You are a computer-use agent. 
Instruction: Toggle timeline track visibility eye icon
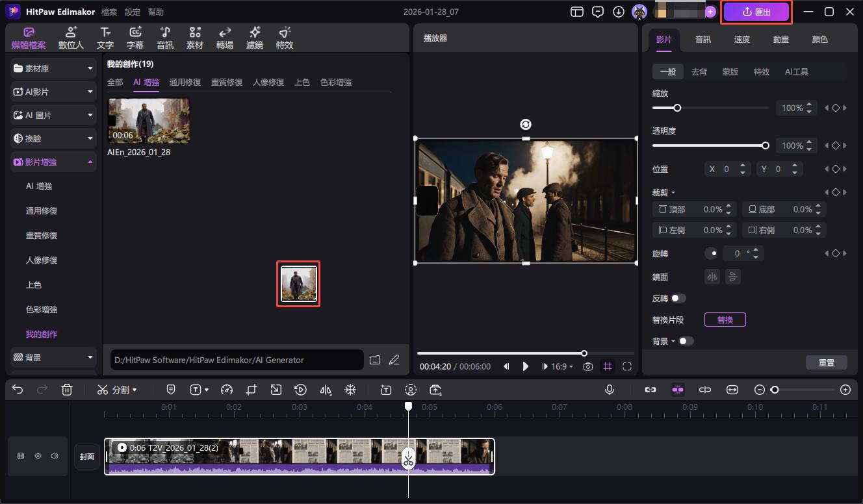point(38,457)
